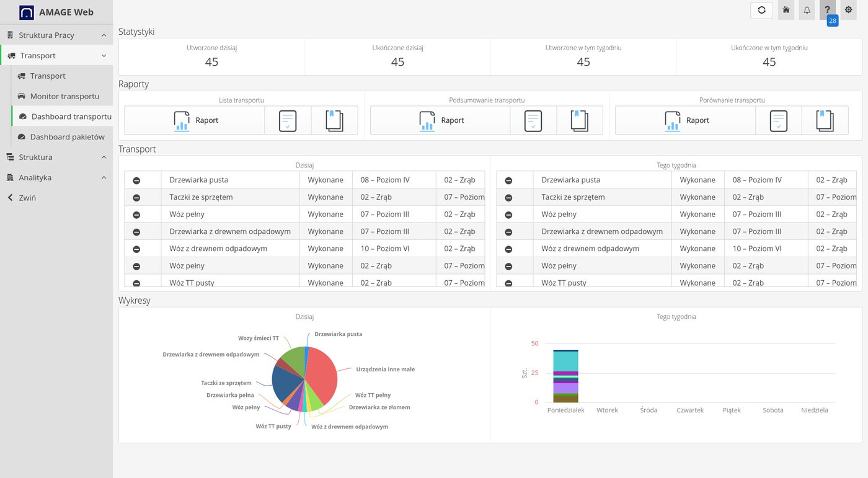Click minus icon for Drzewiarka pusta in Dzisiaj
This screenshot has height=478, width=868.
pos(136,180)
